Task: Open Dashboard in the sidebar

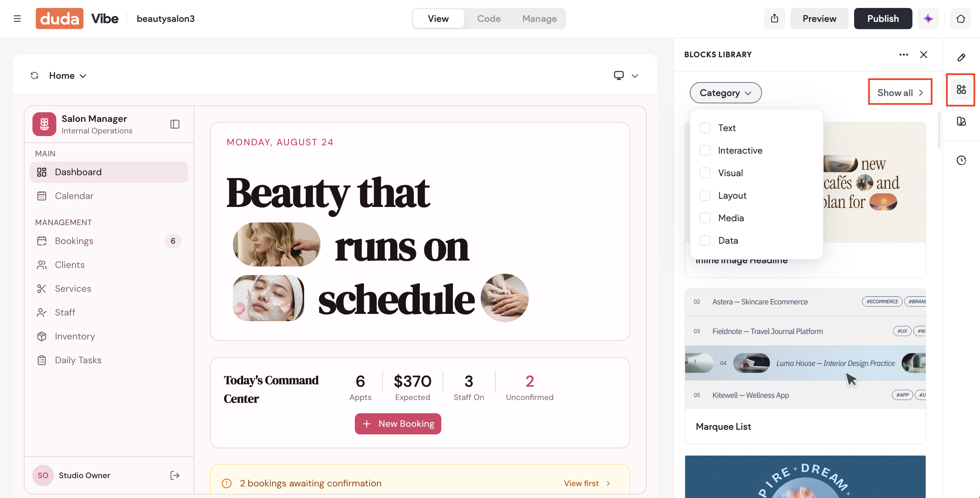Action: 109,172
